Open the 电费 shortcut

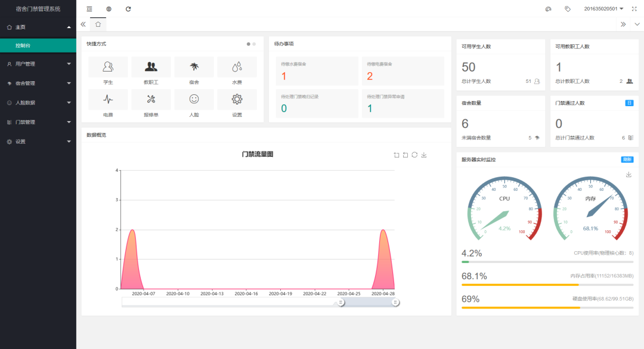(108, 104)
